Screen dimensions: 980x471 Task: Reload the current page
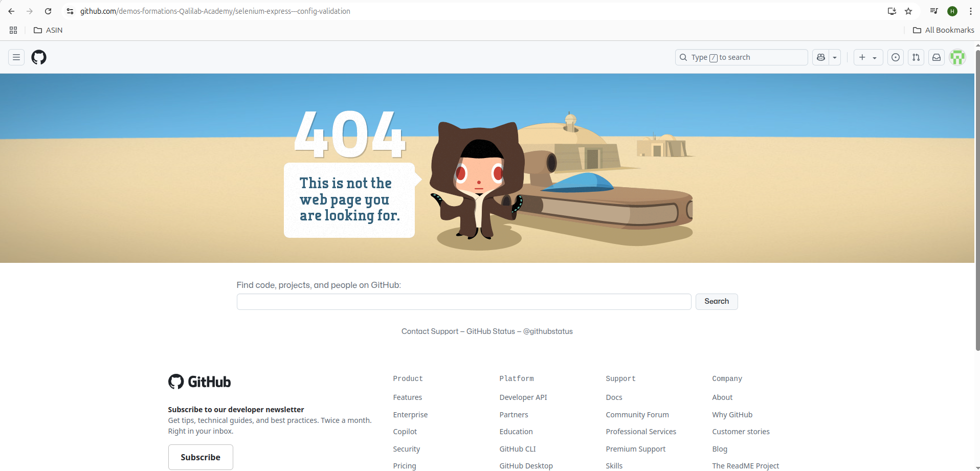(48, 11)
